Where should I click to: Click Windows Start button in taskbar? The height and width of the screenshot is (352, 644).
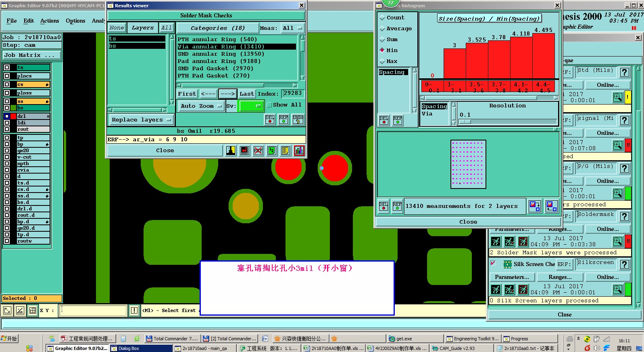pyautogui.click(x=9, y=339)
